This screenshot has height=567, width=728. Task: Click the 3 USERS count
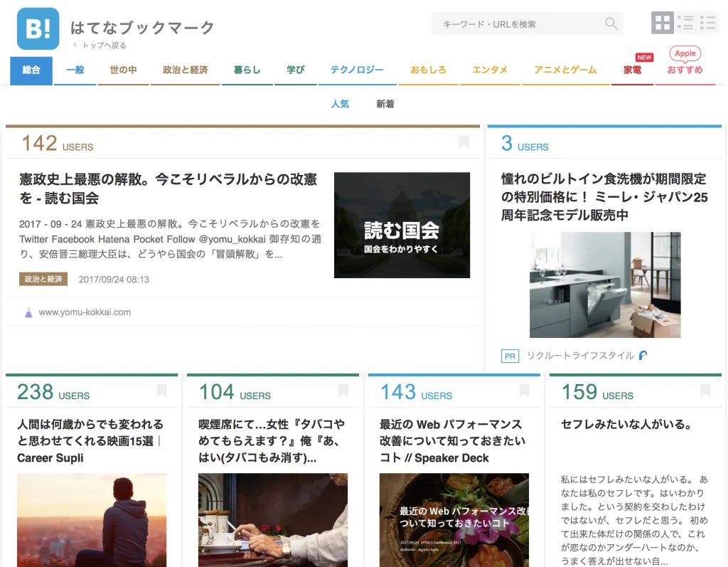pyautogui.click(x=525, y=143)
